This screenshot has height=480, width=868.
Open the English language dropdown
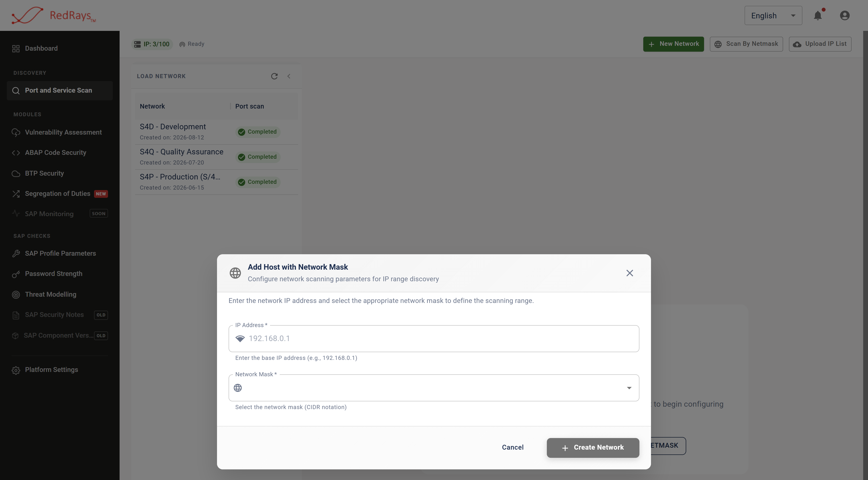coord(773,15)
